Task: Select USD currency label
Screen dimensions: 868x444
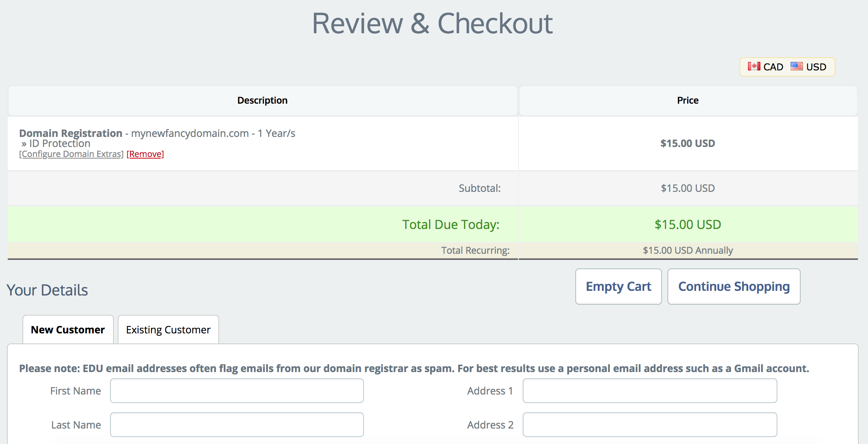Action: [x=816, y=67]
